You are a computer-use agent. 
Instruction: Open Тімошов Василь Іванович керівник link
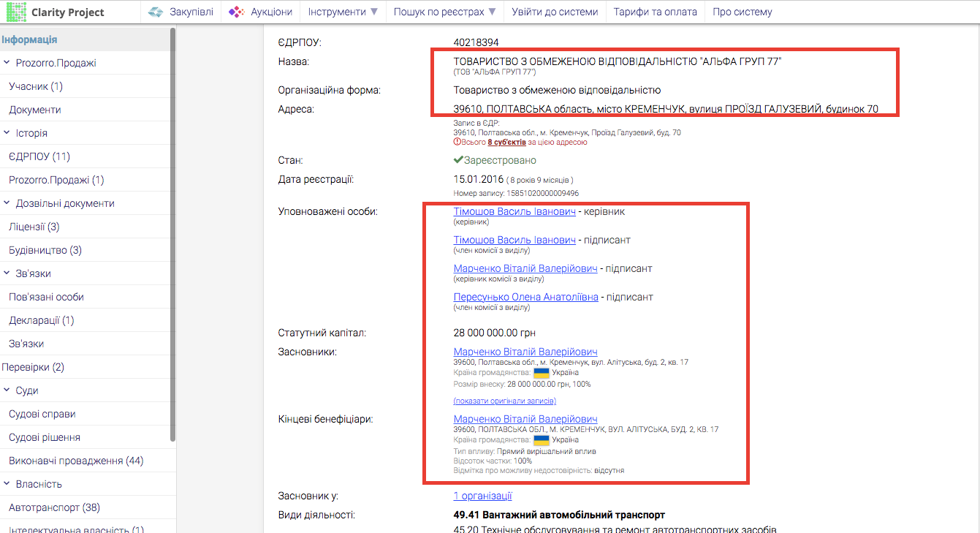pyautogui.click(x=514, y=211)
